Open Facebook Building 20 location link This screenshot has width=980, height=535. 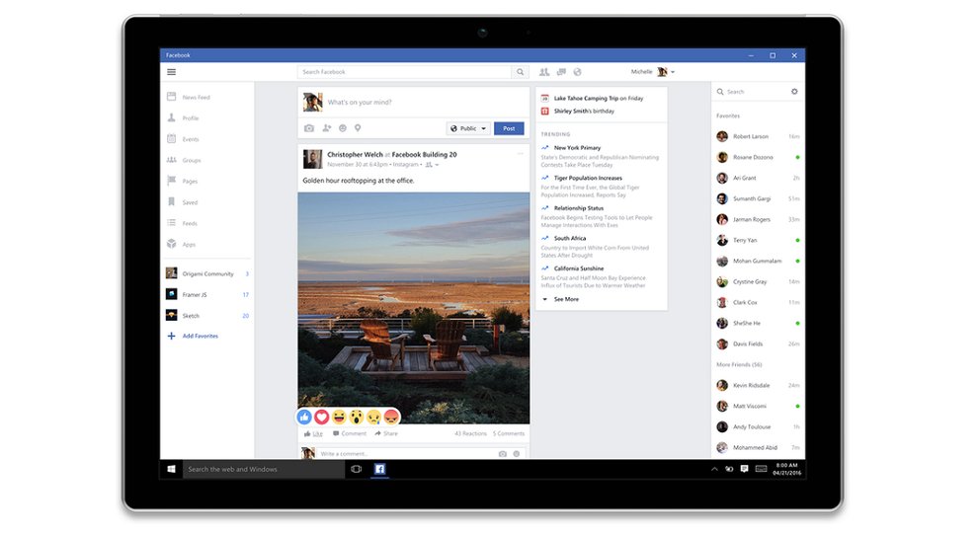pos(425,154)
